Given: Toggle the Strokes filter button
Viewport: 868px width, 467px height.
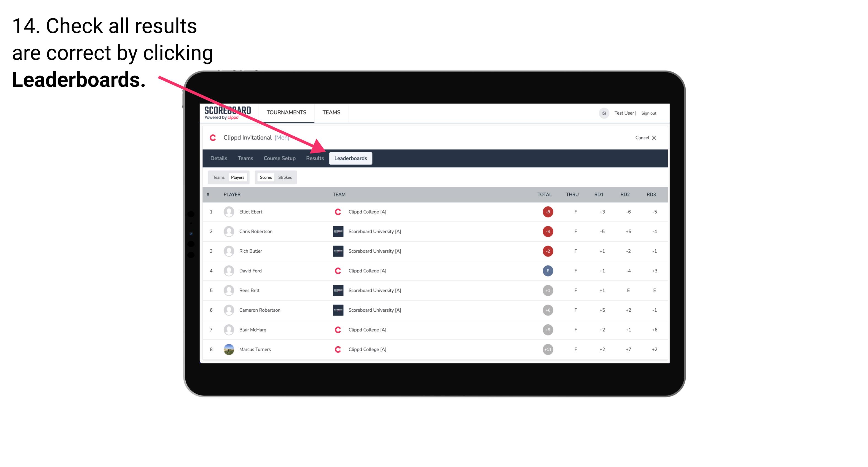Looking at the screenshot, I should click(x=285, y=177).
